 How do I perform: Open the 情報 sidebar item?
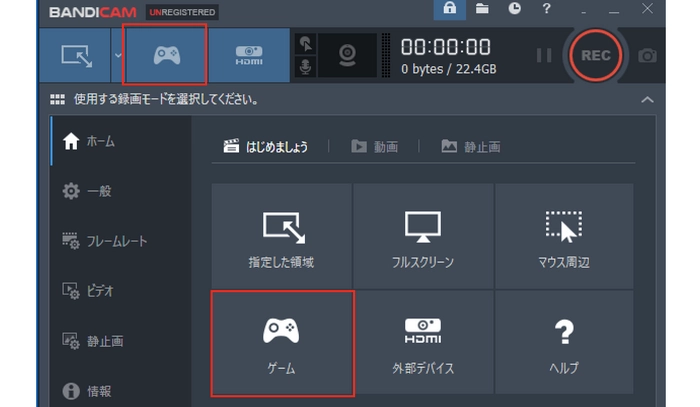(x=121, y=391)
